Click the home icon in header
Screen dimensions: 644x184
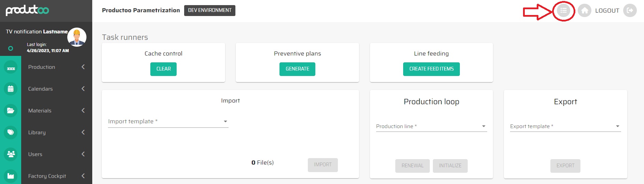pyautogui.click(x=585, y=11)
